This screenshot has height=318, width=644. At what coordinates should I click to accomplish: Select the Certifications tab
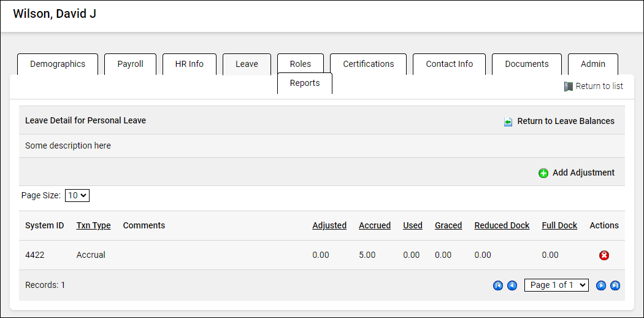click(x=368, y=64)
